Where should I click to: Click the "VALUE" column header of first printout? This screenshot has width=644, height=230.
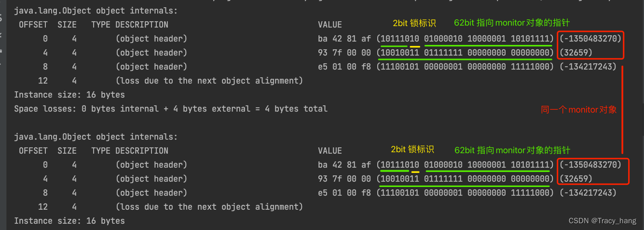click(330, 24)
